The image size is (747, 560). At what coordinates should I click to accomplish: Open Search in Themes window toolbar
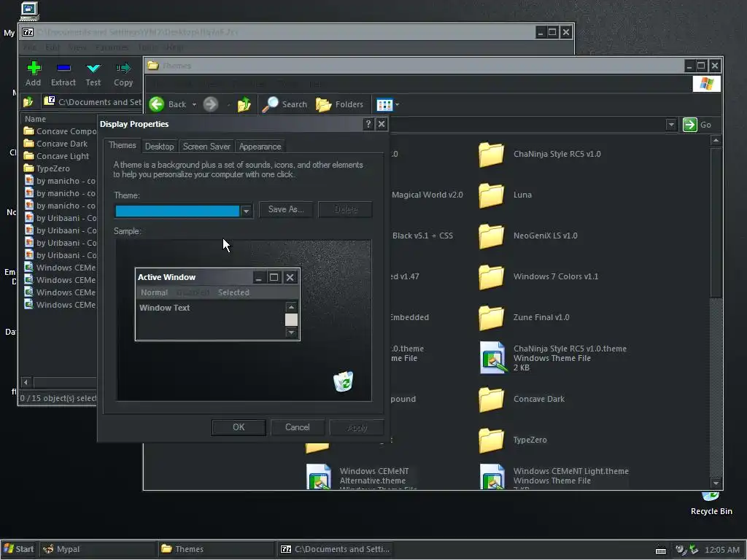[285, 104]
